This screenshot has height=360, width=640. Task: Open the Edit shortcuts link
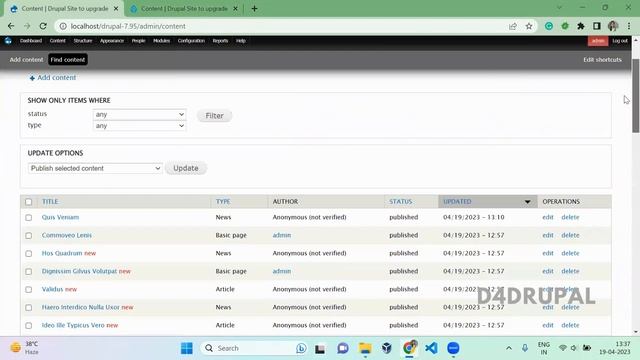coord(602,60)
